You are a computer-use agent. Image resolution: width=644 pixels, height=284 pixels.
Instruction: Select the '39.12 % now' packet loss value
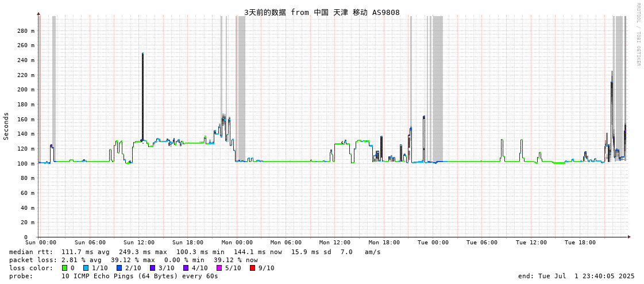(236, 260)
